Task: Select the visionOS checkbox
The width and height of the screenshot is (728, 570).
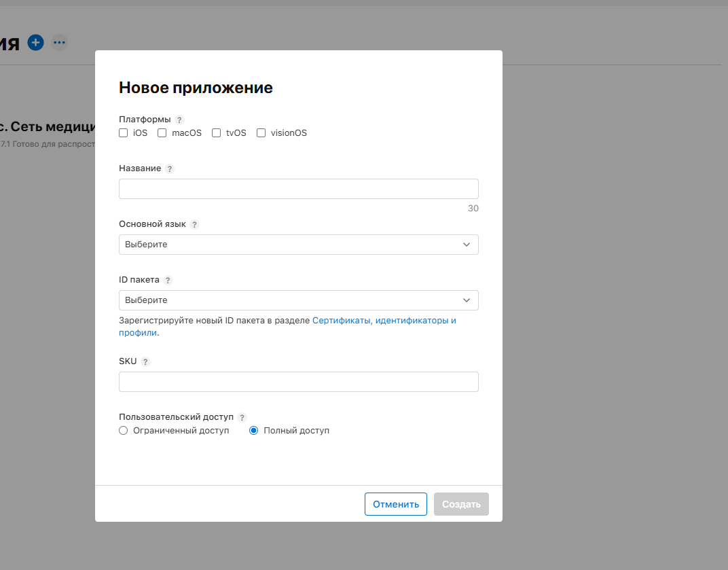Action: pos(261,132)
